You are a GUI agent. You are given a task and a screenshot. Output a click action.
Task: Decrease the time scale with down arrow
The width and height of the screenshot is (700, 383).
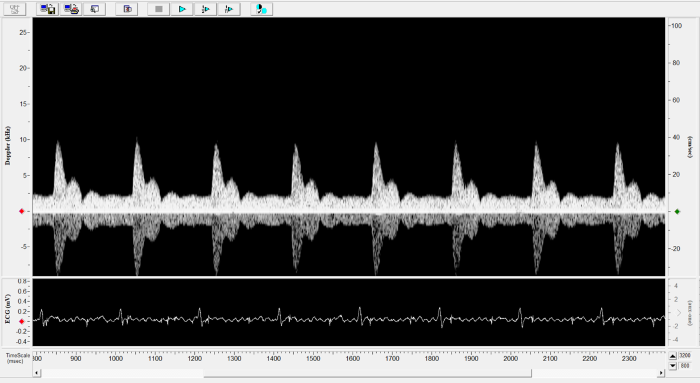pos(673,366)
